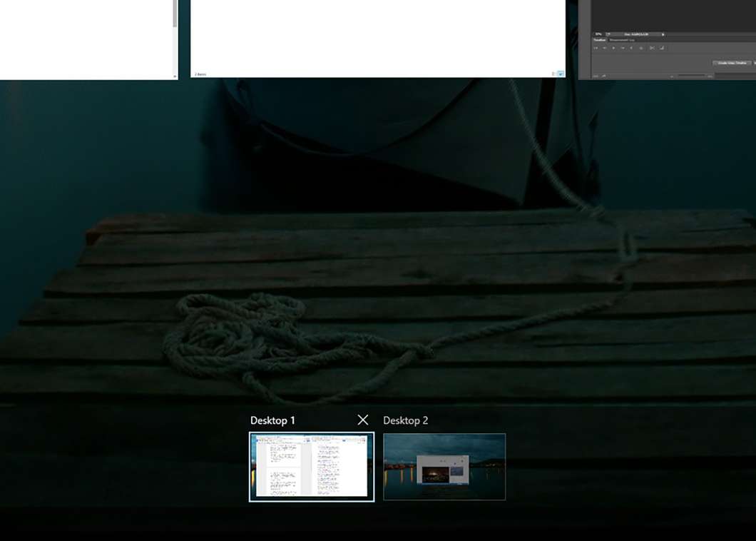Open timeline playback settings gear
Viewport: 756px width, 541px height.
(641, 48)
